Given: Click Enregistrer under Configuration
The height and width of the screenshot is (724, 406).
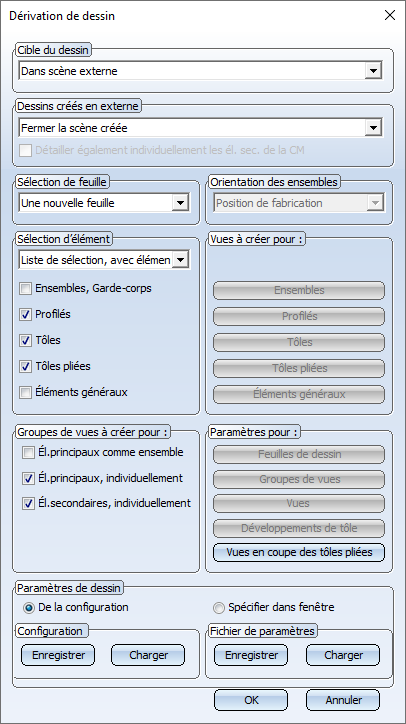Looking at the screenshot, I should point(58,655).
